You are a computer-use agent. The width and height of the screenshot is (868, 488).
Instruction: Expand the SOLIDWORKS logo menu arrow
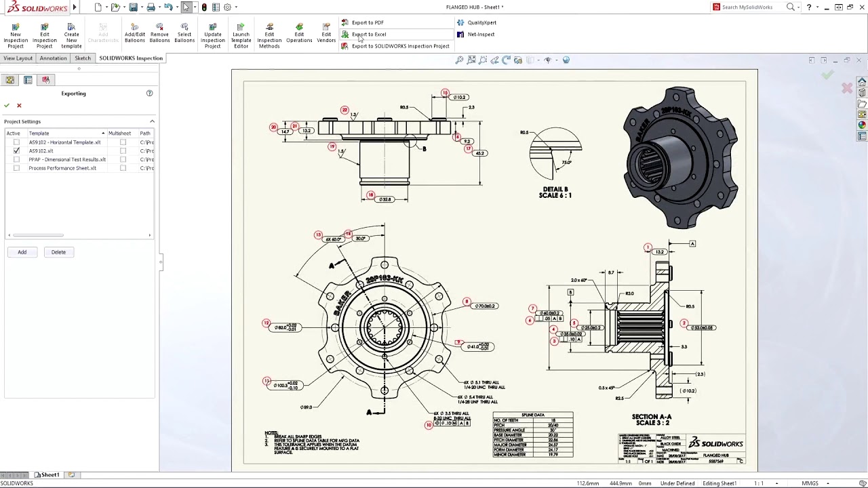[75, 7]
